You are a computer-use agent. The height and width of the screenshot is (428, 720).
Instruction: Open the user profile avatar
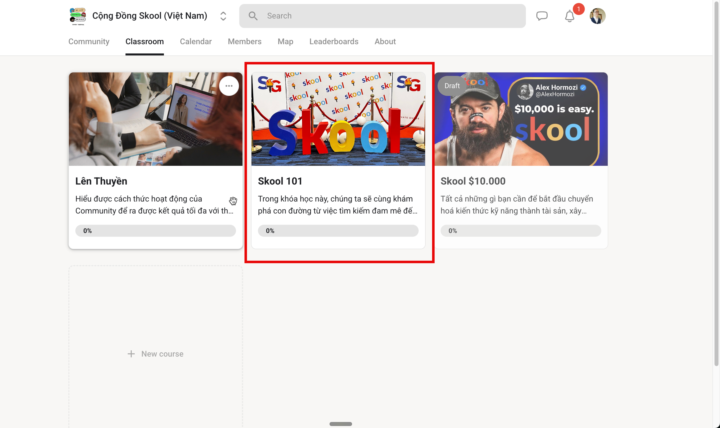pyautogui.click(x=597, y=16)
